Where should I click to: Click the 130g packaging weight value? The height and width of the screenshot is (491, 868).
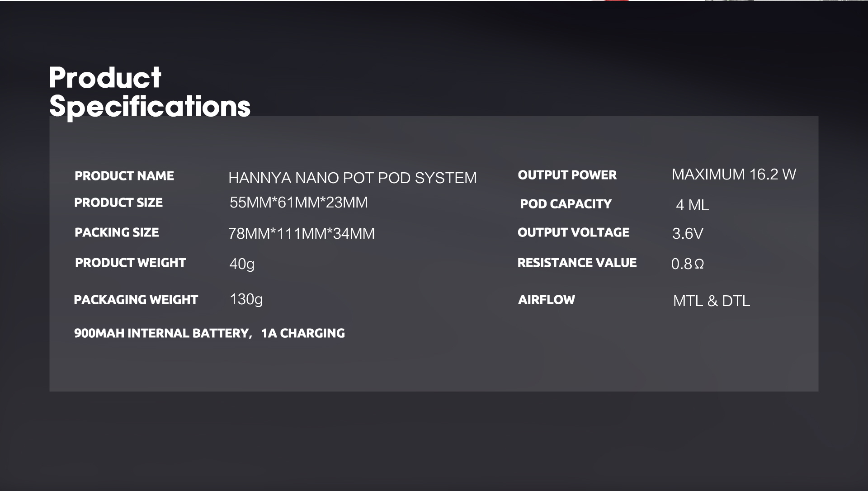(246, 299)
